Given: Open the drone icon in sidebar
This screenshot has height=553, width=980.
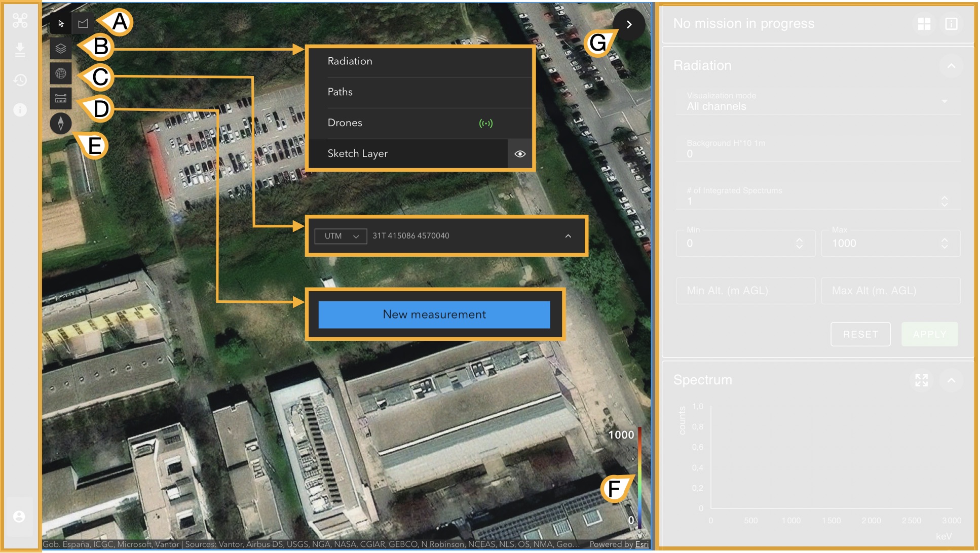Looking at the screenshot, I should 20,20.
